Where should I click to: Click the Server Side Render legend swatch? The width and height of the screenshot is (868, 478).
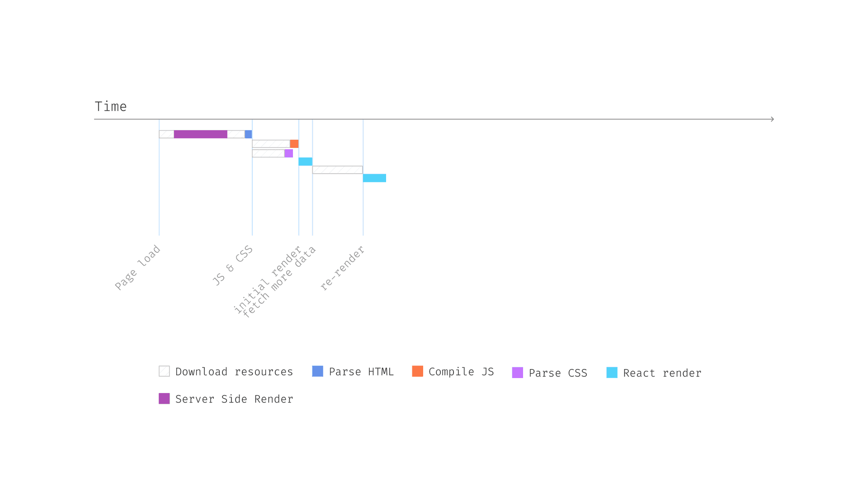click(164, 398)
